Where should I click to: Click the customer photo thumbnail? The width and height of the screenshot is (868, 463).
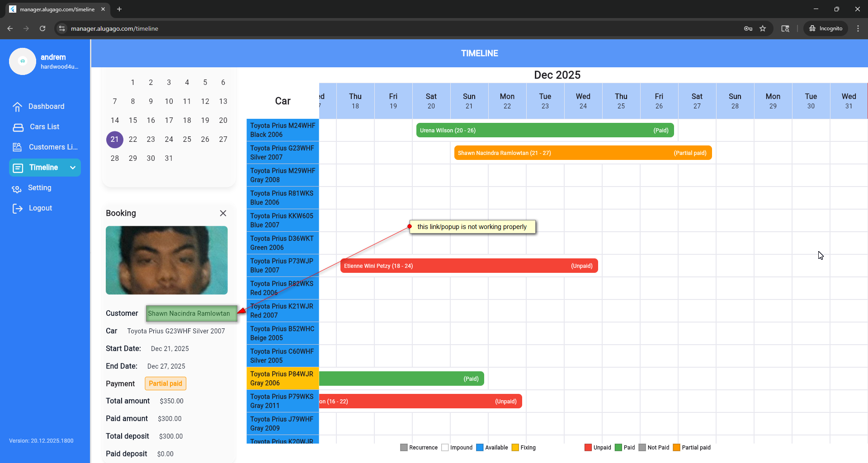tap(166, 260)
